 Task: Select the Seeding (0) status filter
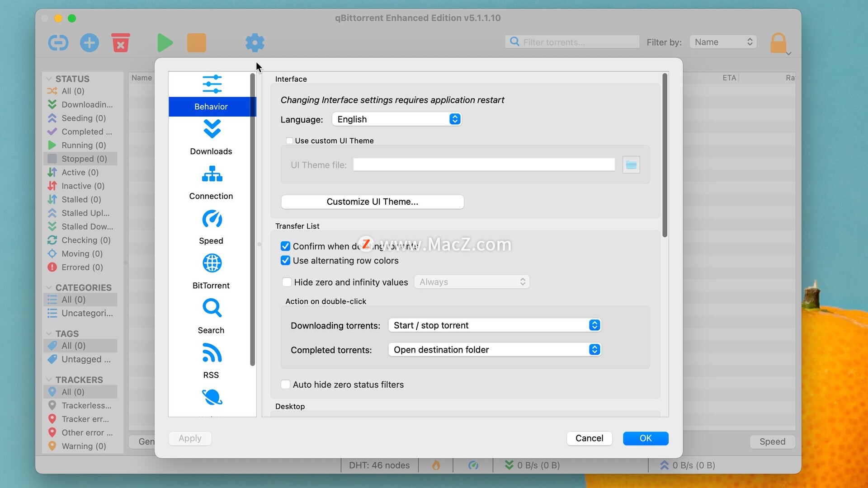(80, 118)
